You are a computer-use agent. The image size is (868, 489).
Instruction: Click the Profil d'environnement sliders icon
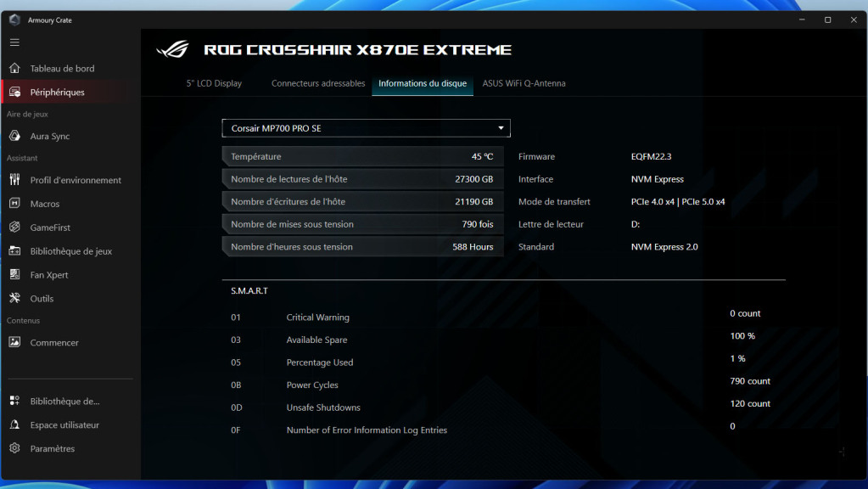[x=14, y=179]
